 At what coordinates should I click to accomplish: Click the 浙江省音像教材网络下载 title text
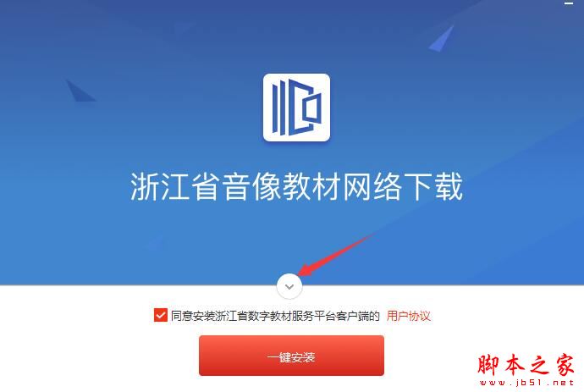[296, 186]
